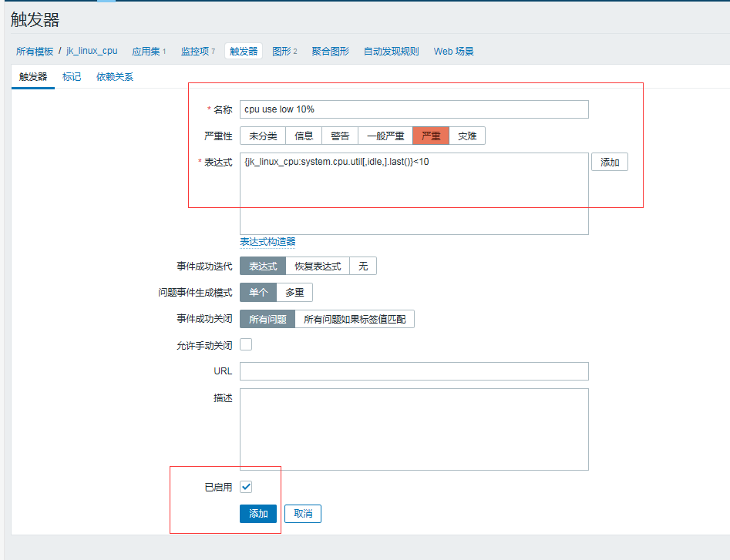Untick the 已启用 checkbox
This screenshot has height=560, width=730.
[x=246, y=487]
